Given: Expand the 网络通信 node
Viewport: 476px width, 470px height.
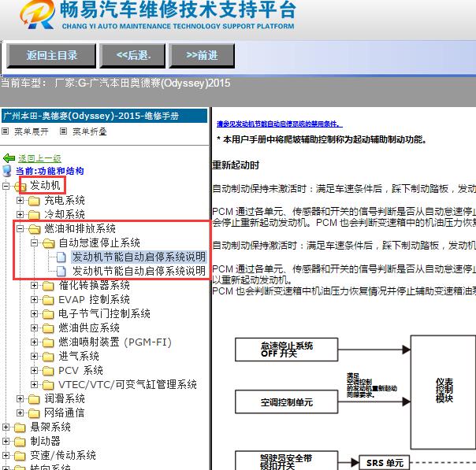Looking at the screenshot, I should click(x=20, y=413).
